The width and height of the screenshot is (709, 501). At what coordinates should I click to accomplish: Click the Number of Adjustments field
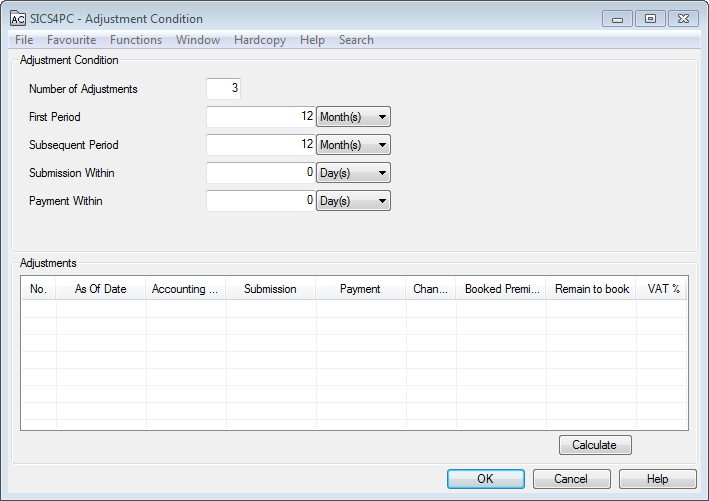pyautogui.click(x=223, y=89)
